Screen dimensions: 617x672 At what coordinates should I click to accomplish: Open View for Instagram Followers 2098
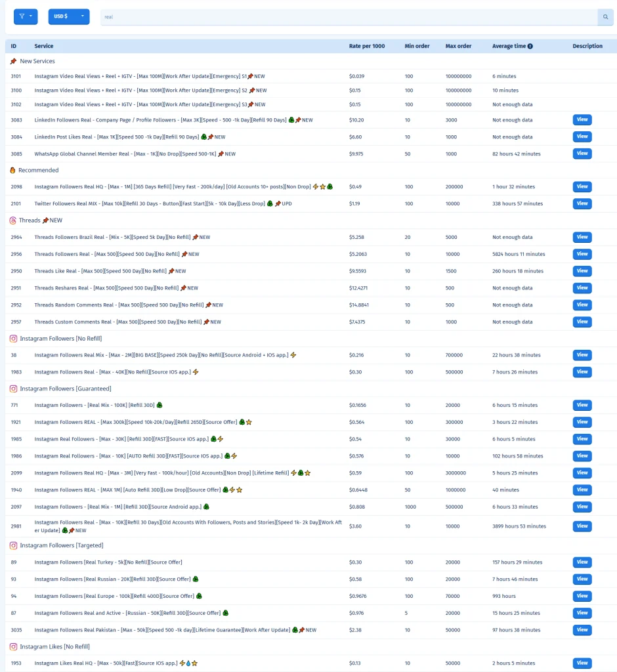[x=582, y=186]
